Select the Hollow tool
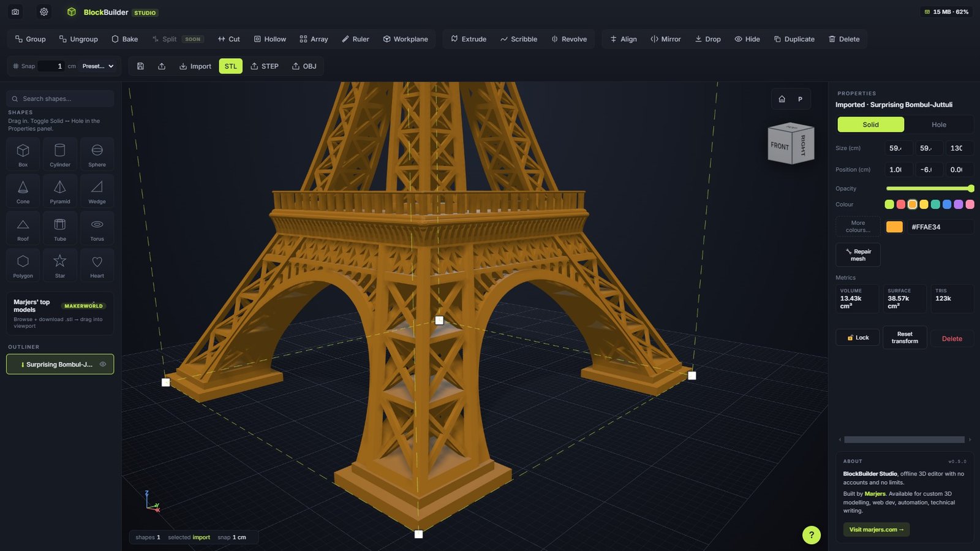Viewport: 980px width, 551px height. coord(270,39)
